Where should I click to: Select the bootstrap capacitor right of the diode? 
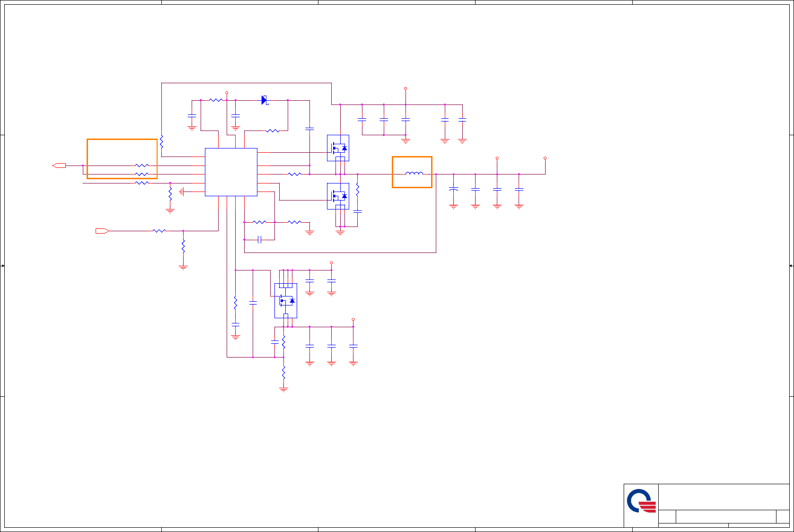[309, 128]
